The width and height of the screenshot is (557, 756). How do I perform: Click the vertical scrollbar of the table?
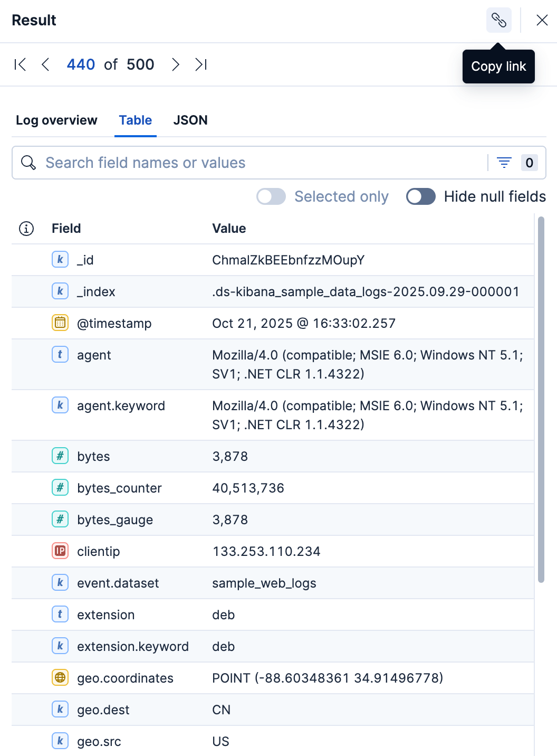[x=541, y=399]
